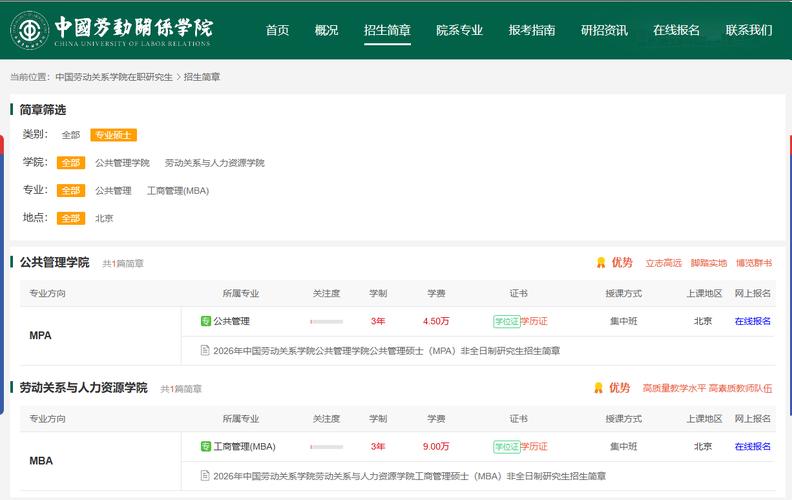Open 联系我们 in top navigation
The image size is (792, 500).
click(x=749, y=30)
